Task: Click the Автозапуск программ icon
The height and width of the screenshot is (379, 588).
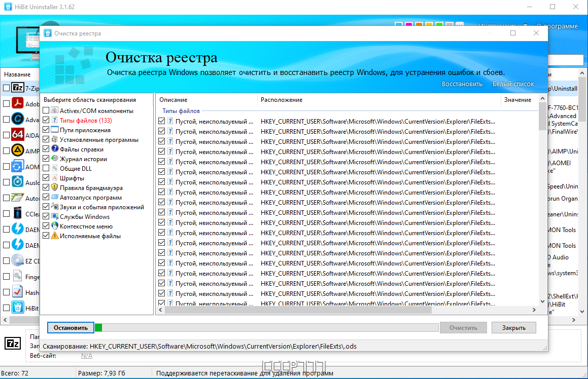Action: tap(55, 197)
